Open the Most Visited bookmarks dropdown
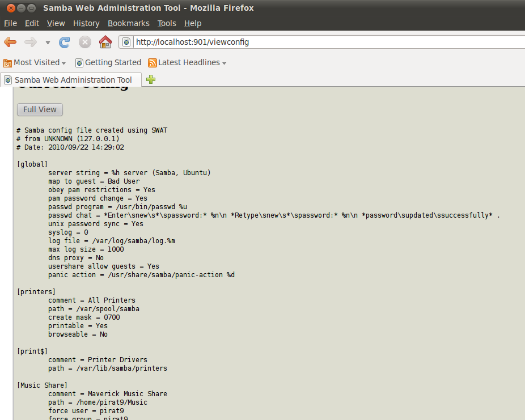This screenshot has width=525, height=420. pos(35,62)
